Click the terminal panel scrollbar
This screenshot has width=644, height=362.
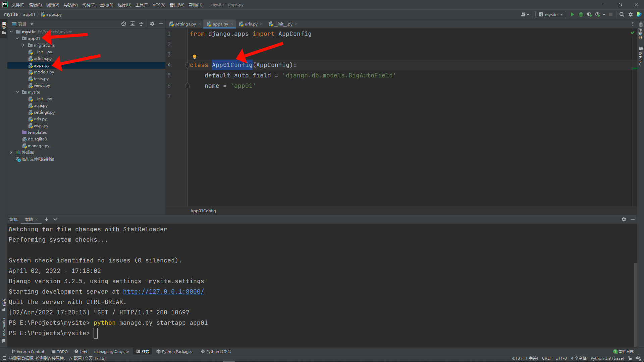pos(635,304)
